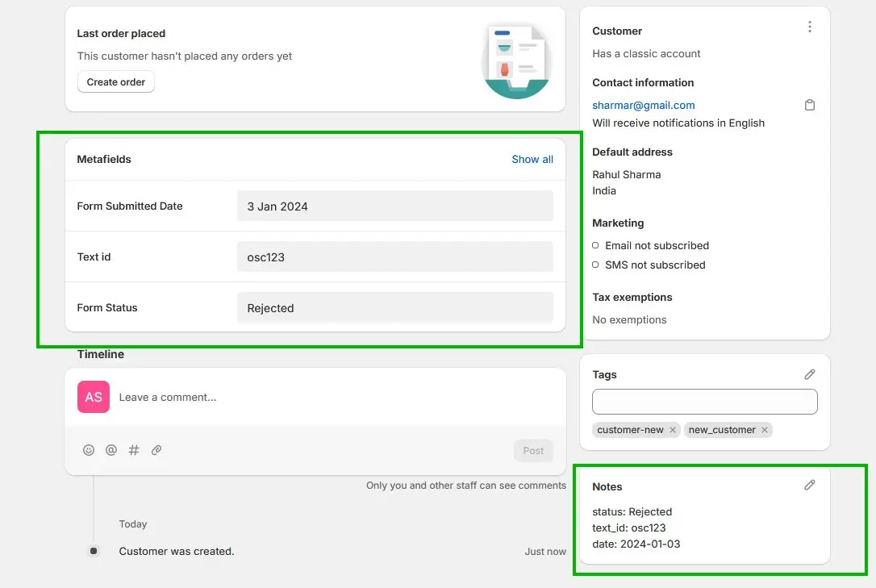Remove the customer-new tag
876x588 pixels.
click(672, 430)
